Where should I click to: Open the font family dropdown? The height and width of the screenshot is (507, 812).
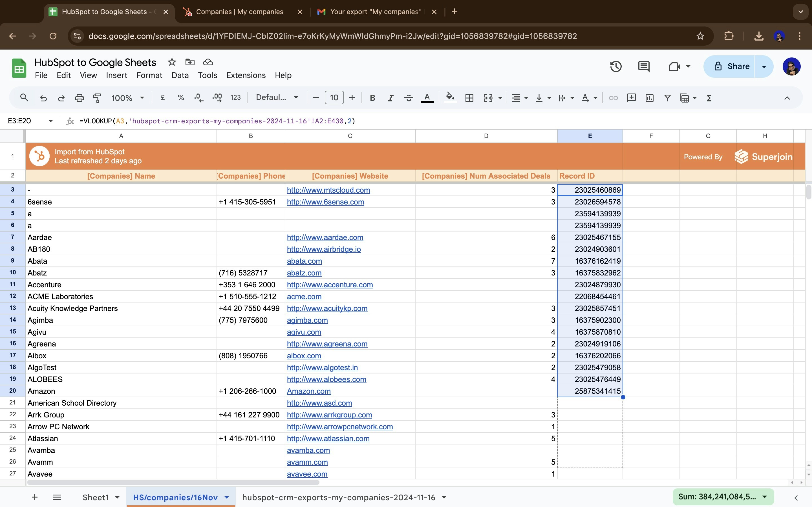point(277,97)
